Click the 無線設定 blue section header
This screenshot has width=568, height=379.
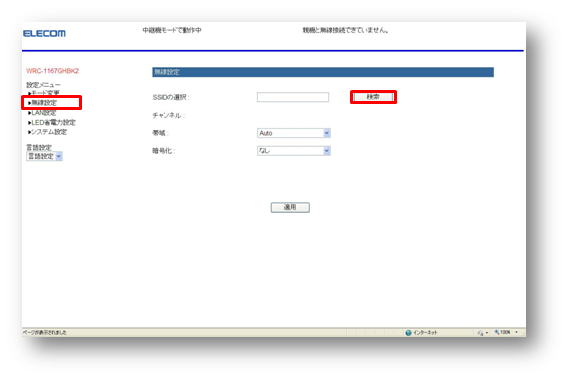coord(323,72)
